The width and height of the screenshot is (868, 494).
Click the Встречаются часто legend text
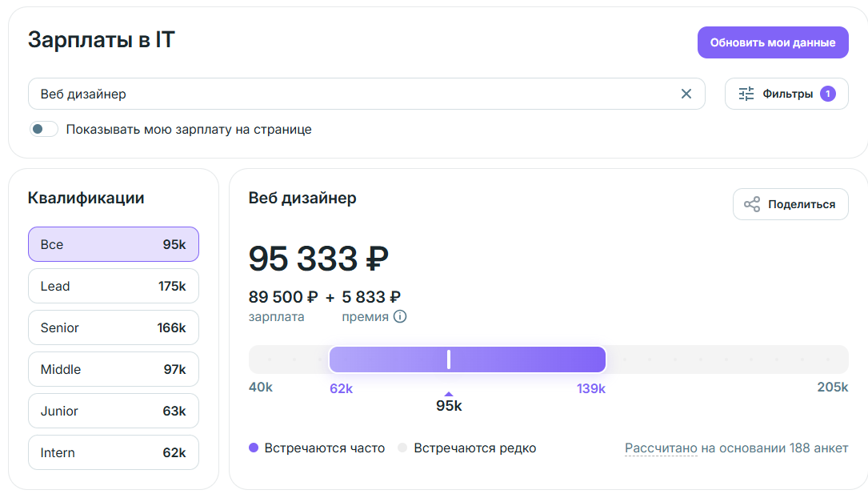click(324, 448)
